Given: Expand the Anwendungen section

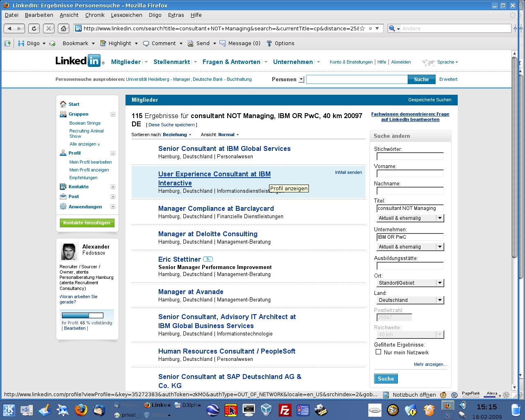Looking at the screenshot, I should coord(113,207).
